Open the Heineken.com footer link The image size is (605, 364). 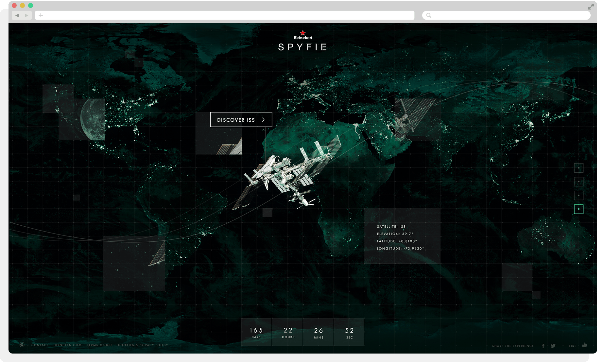pos(68,345)
